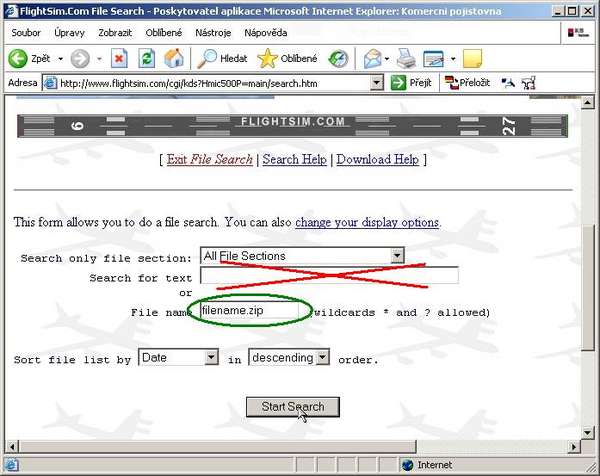Click the vertical scrollbar thumb
This screenshot has width=600, height=476.
coord(588,287)
